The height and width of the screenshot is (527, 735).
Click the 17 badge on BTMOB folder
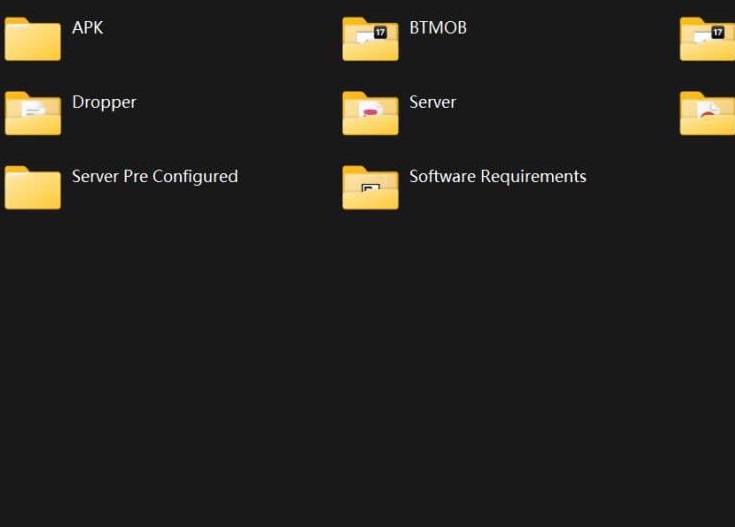[x=379, y=33]
